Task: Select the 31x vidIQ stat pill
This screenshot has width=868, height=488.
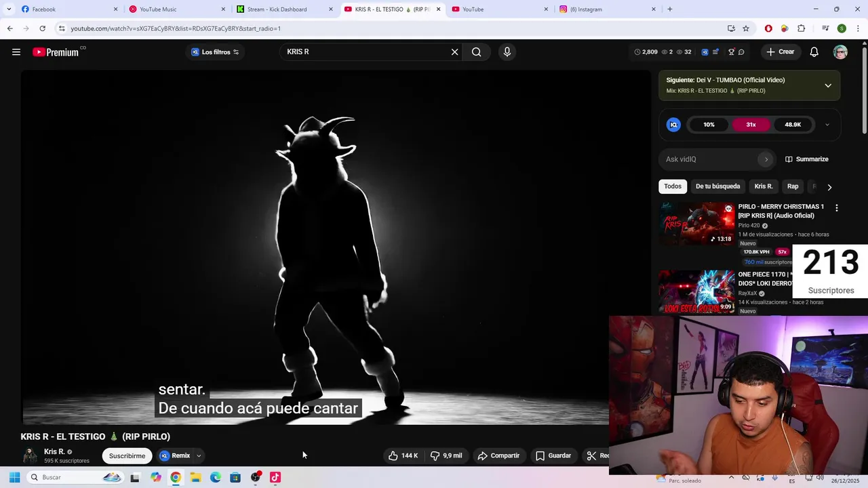Action: [751, 125]
